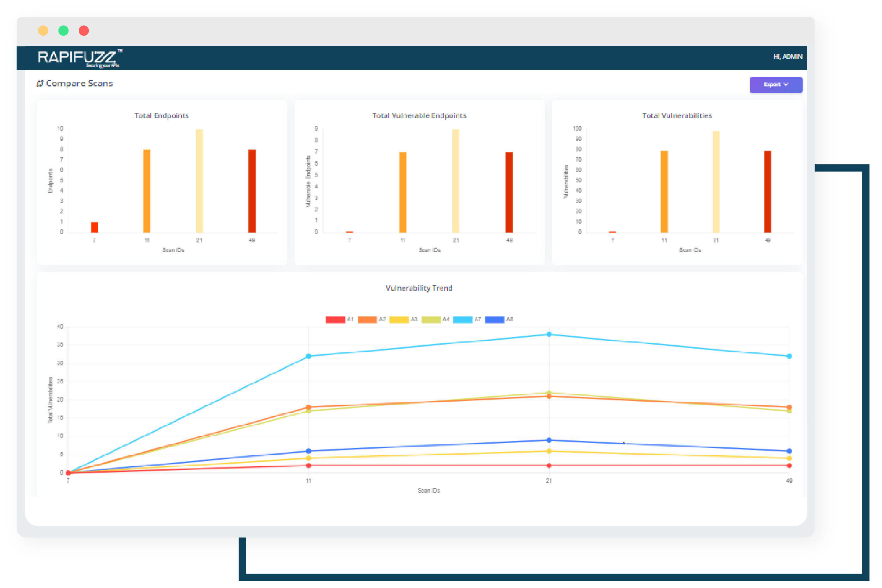Click the red window control dot
The width and height of the screenshot is (882, 588).
click(84, 31)
